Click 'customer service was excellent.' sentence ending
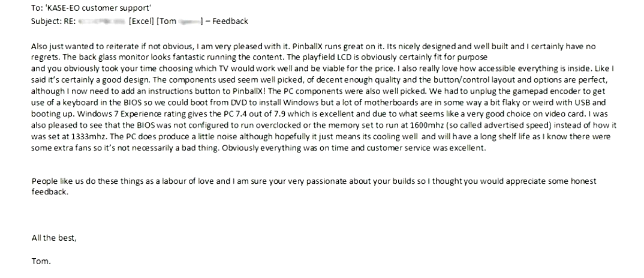 click(426, 148)
